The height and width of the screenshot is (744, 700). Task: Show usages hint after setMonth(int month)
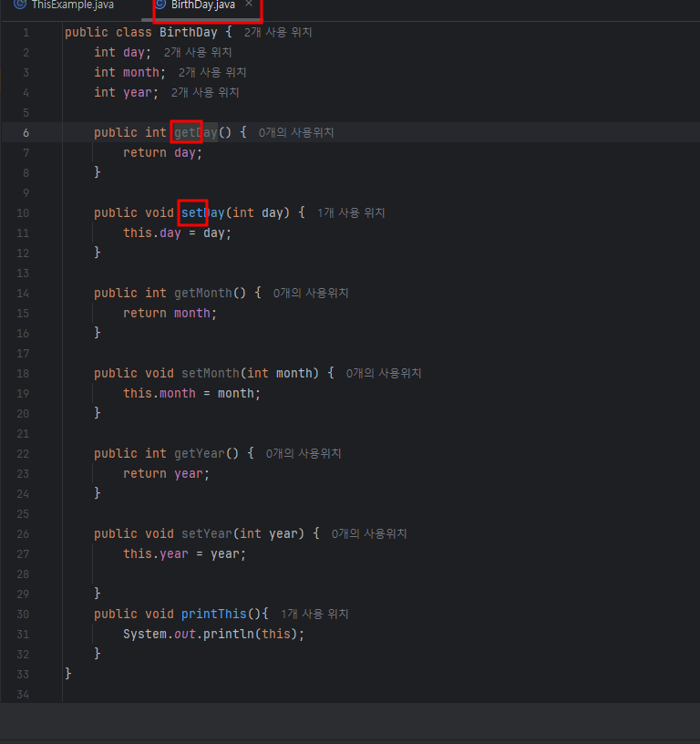384,373
